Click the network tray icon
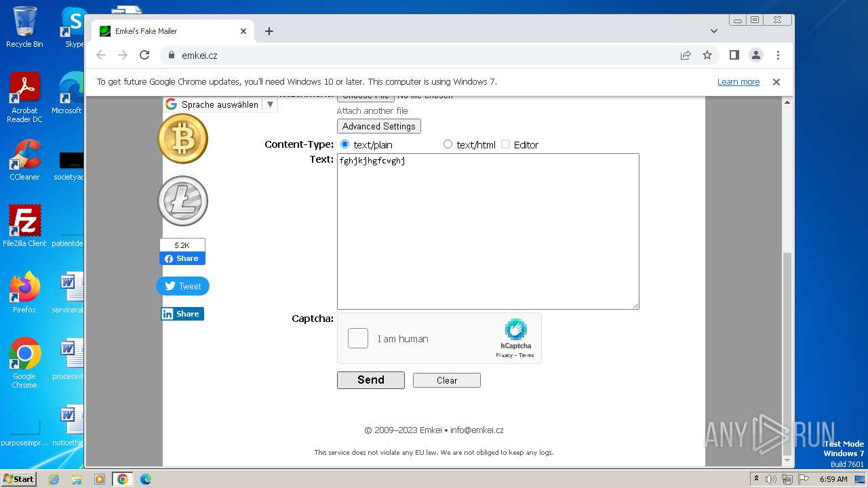868x488 pixels. tap(787, 479)
